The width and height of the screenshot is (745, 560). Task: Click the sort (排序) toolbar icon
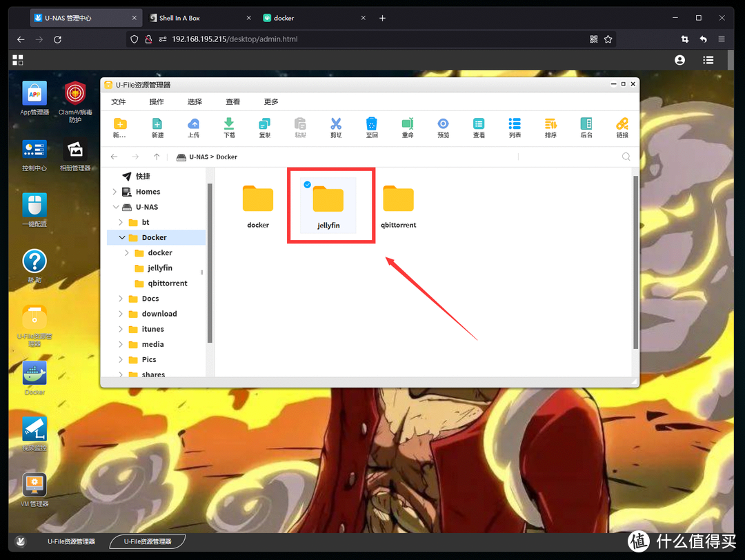coord(550,124)
